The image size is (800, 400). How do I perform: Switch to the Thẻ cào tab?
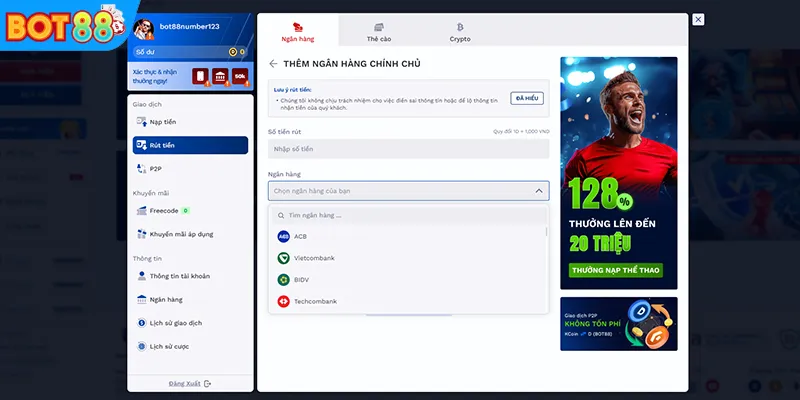[378, 32]
